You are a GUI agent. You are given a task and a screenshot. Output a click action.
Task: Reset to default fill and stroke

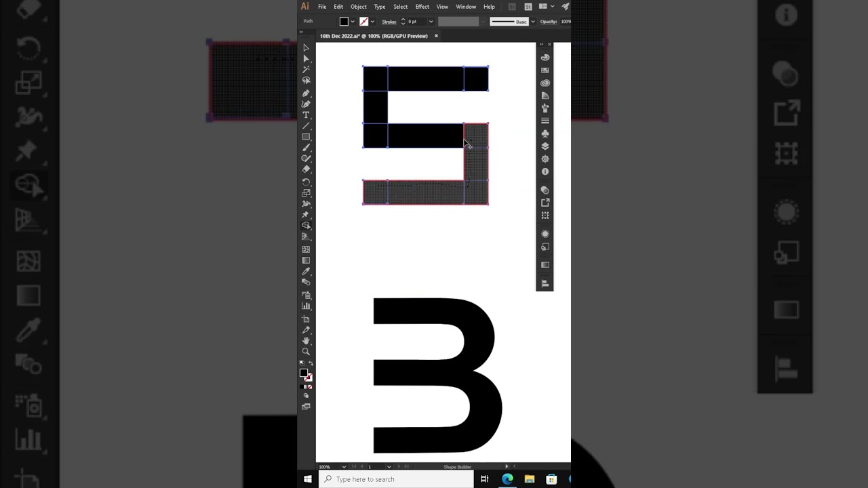tap(302, 364)
